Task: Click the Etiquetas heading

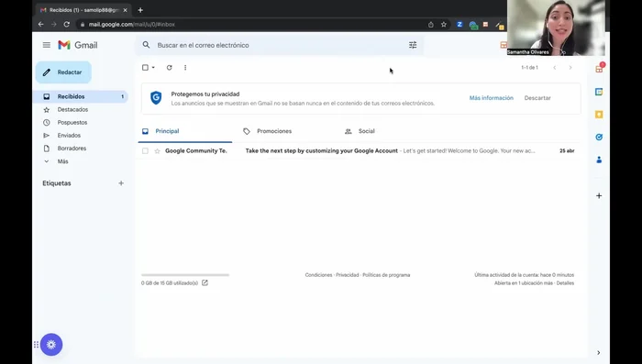Action: coord(57,183)
